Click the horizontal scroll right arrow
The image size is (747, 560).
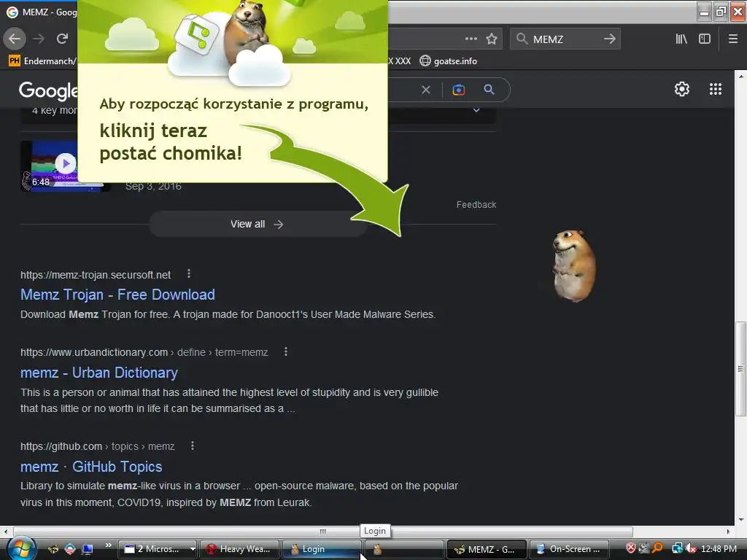coord(729,532)
